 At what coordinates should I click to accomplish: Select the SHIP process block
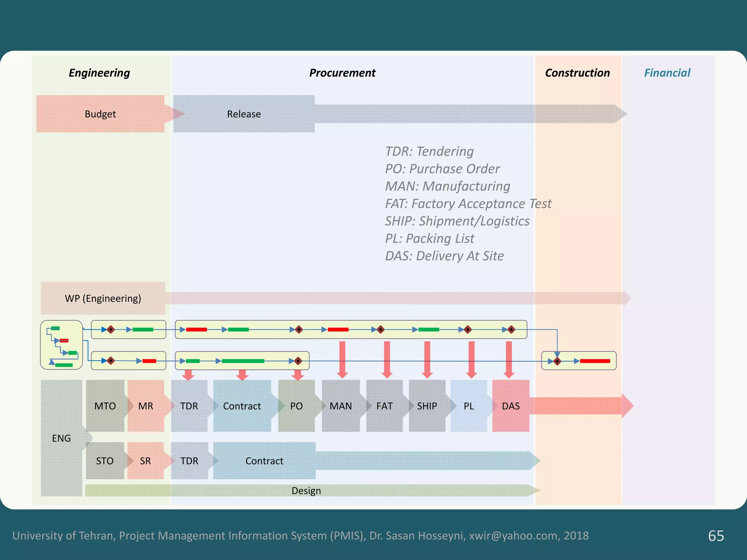[x=427, y=406]
